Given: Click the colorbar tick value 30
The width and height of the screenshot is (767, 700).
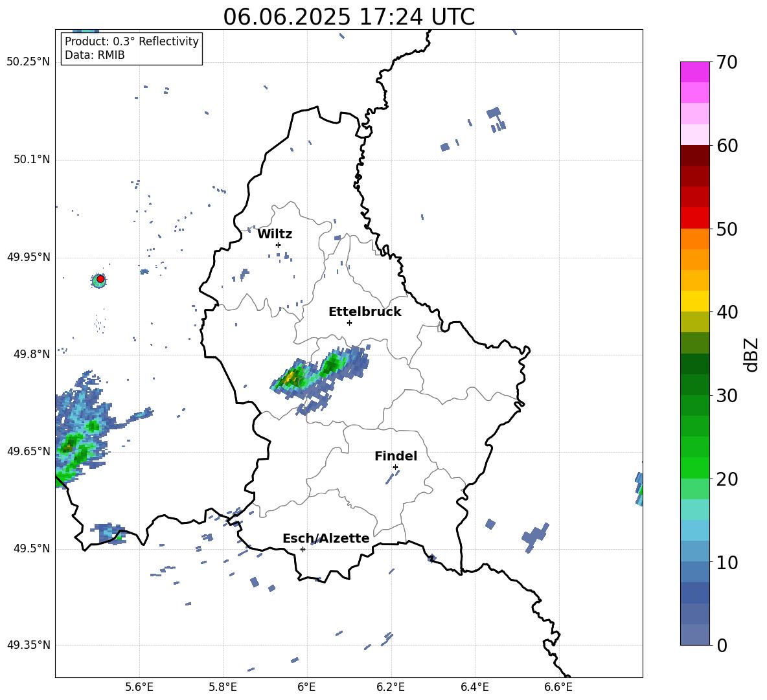Looking at the screenshot, I should [x=727, y=396].
